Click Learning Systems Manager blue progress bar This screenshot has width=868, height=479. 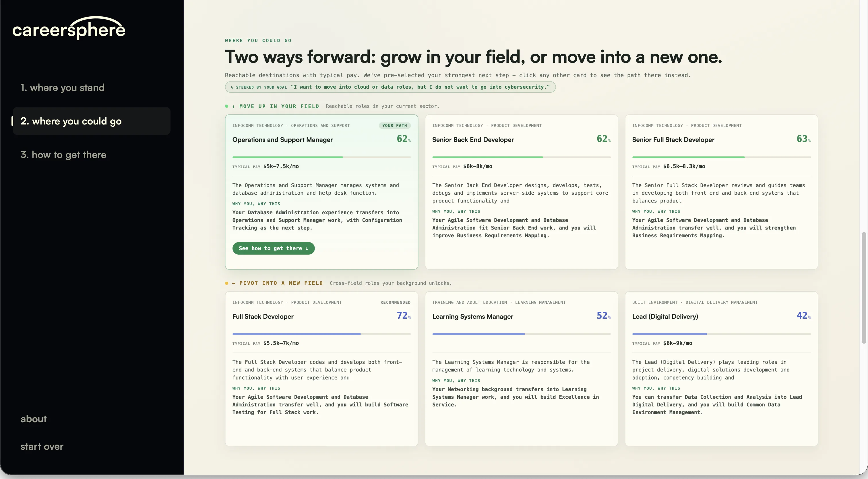click(x=521, y=334)
